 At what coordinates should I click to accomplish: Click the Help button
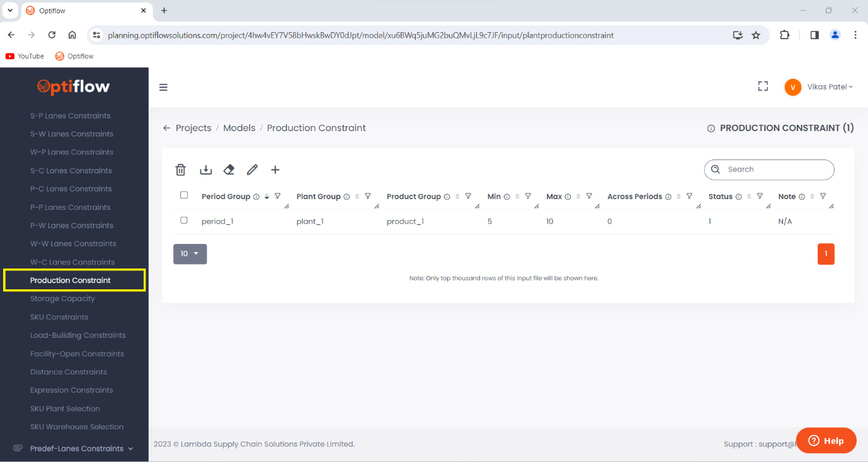[826, 440]
